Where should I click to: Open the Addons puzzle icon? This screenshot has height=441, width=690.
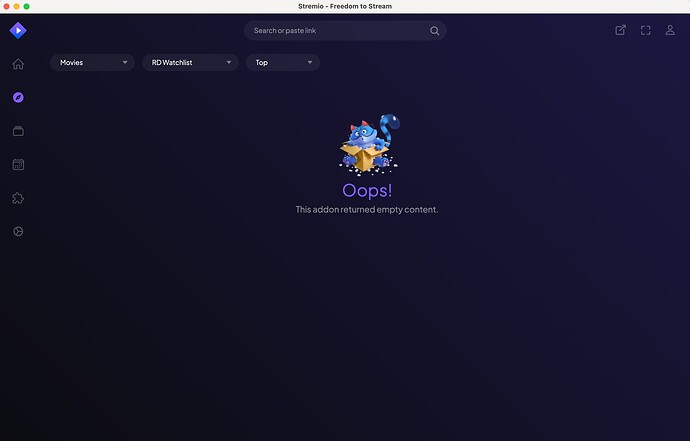18,198
